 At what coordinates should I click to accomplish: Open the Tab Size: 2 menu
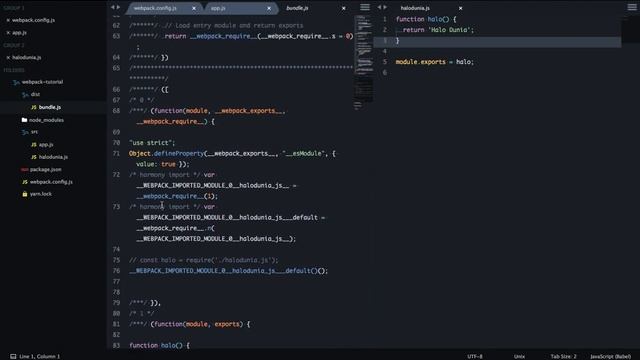[x=563, y=356]
